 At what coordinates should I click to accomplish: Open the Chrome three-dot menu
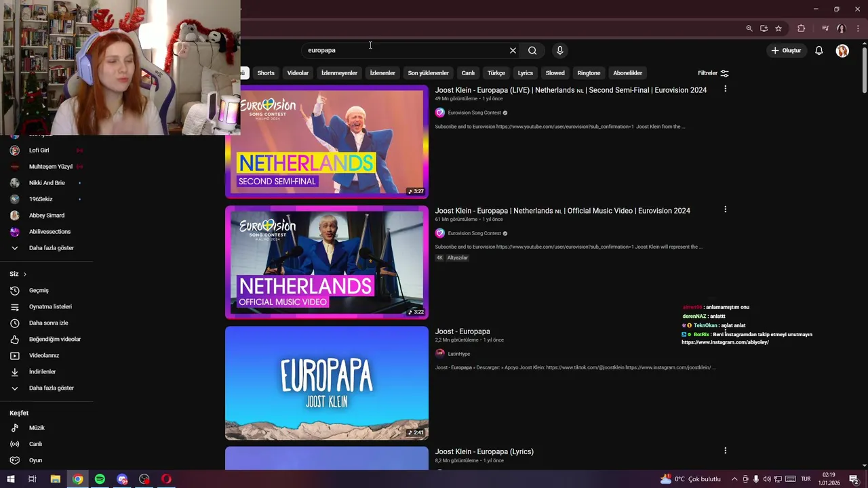point(858,28)
